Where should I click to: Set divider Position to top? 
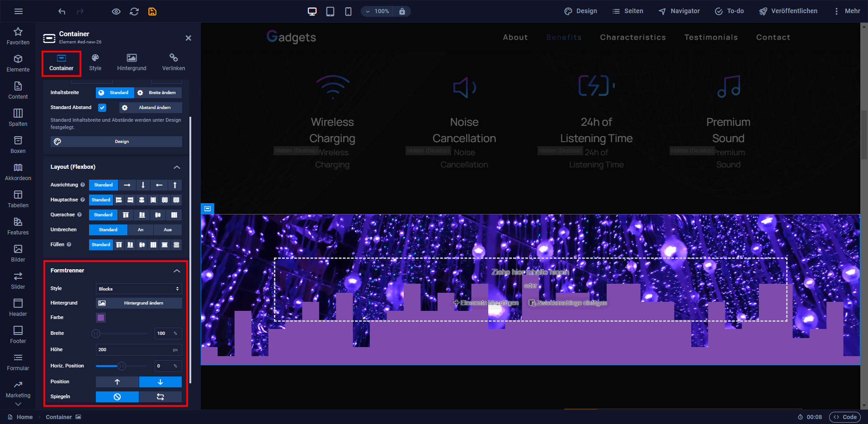coord(117,382)
